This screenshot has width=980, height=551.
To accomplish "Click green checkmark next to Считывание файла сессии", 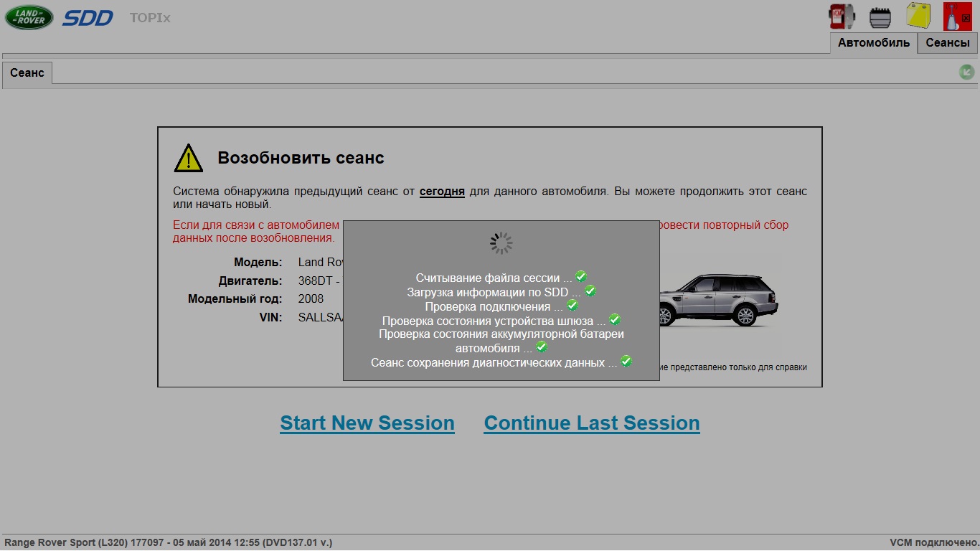I will coord(582,277).
